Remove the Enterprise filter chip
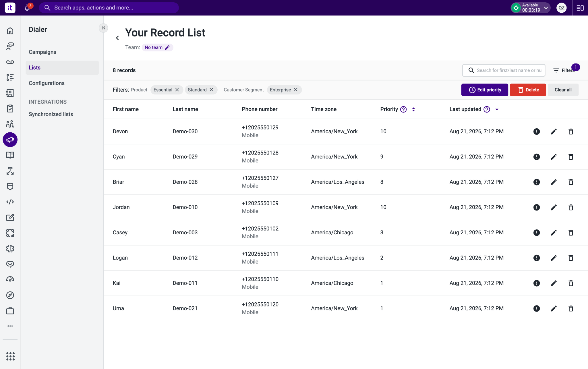Viewport: 588px width, 369px height. (x=296, y=90)
